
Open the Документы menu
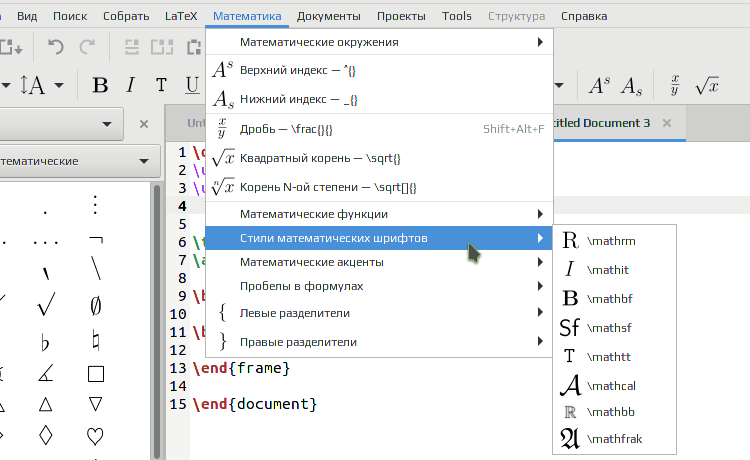[x=329, y=16]
